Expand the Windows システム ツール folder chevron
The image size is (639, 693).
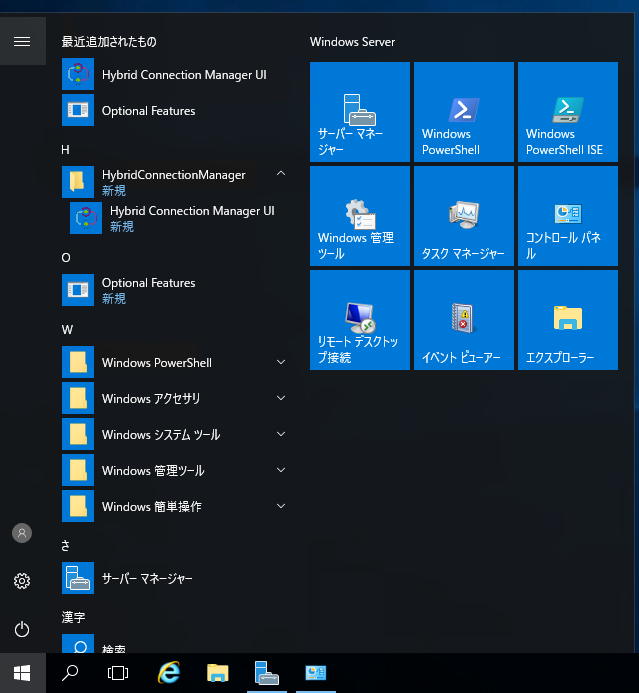(281, 434)
